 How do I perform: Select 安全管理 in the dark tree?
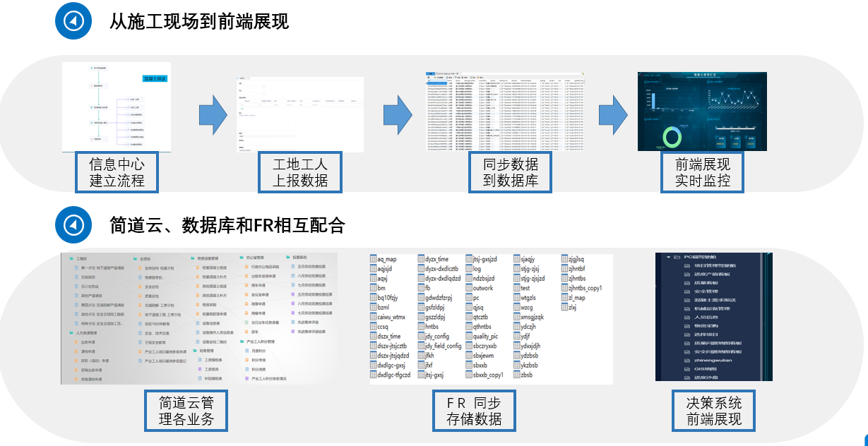coord(707,291)
